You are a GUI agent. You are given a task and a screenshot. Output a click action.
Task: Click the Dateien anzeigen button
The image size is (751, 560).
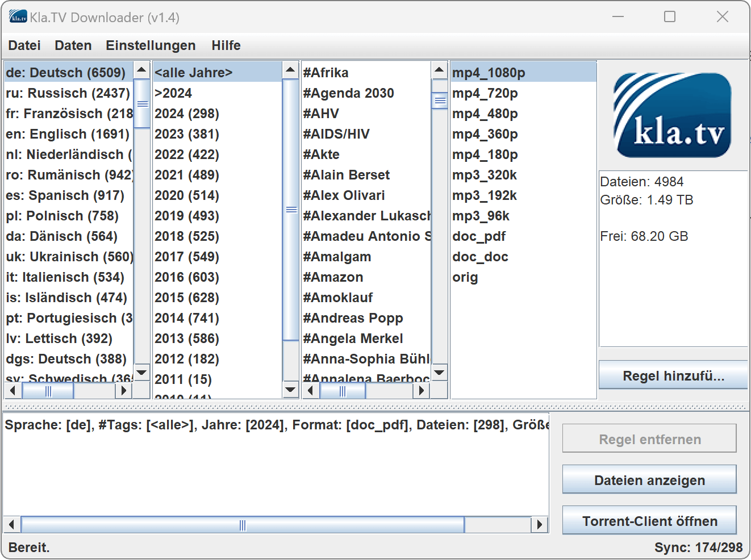tap(649, 480)
